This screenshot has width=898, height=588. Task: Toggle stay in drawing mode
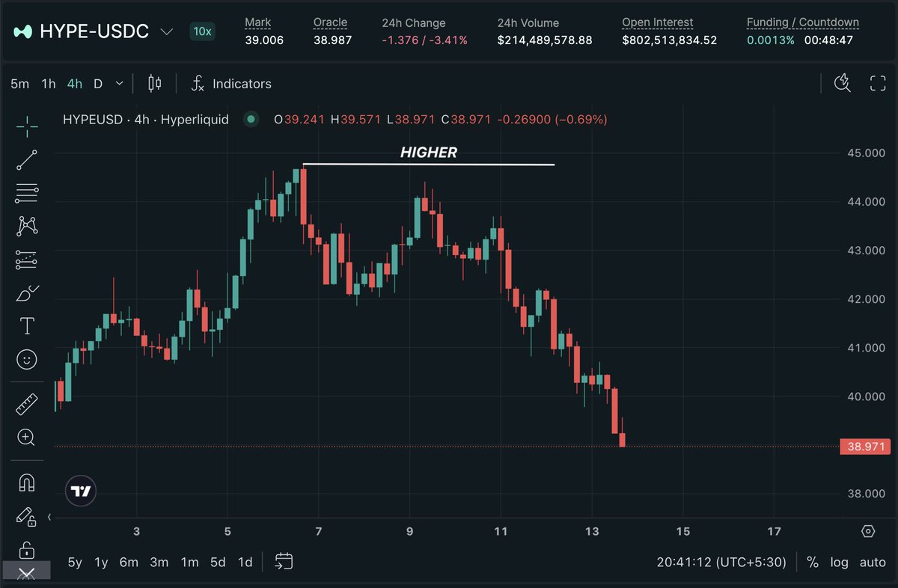coord(27,516)
